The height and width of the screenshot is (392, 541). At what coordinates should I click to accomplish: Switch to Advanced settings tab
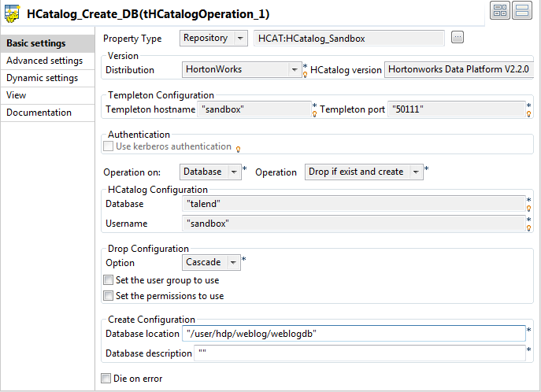44,61
